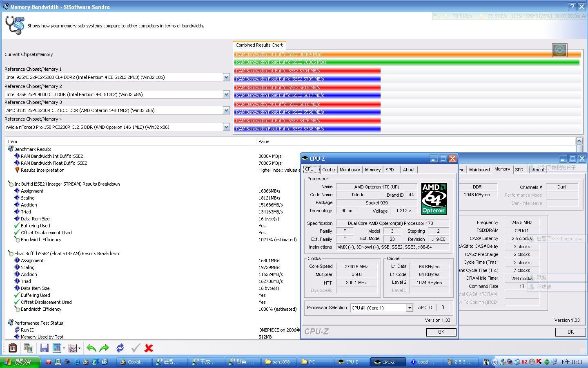Open Reference Chipset/Memory 4 dropdown
Image resolution: width=588 pixels, height=368 pixels.
click(x=226, y=127)
